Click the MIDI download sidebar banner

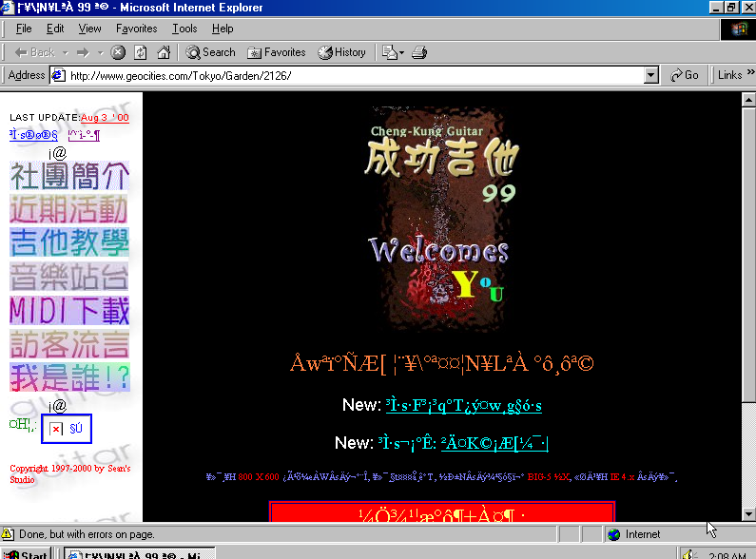[x=69, y=311]
